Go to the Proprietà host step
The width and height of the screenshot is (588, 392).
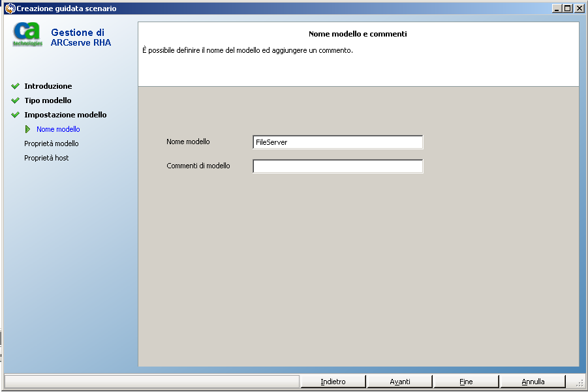46,158
